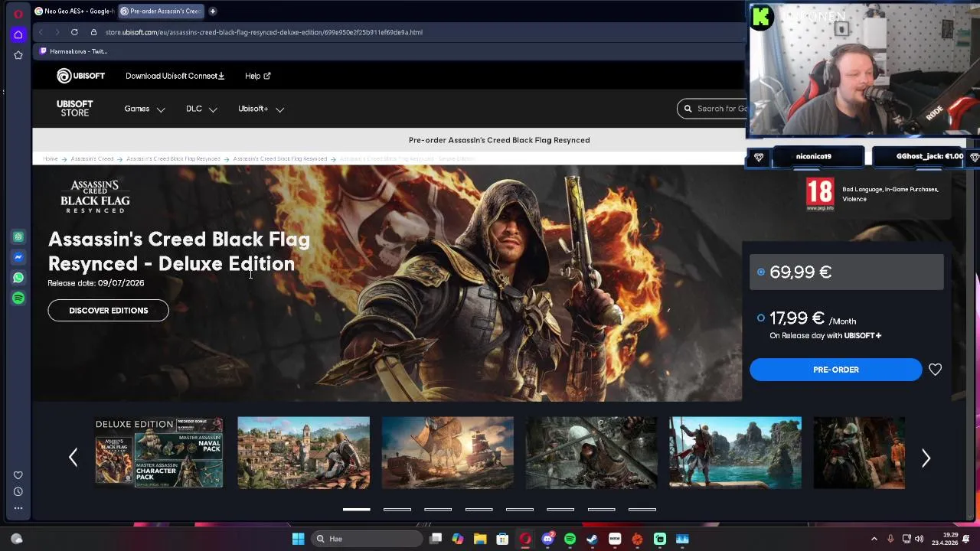Open Messenger from the Opera sidebar
Image resolution: width=980 pixels, height=551 pixels.
(x=18, y=257)
